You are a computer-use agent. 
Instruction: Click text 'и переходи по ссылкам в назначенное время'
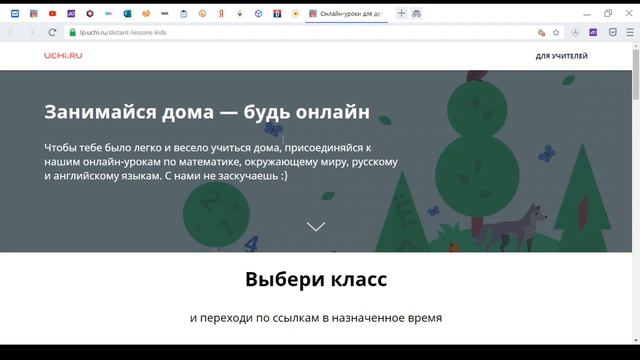point(316,318)
